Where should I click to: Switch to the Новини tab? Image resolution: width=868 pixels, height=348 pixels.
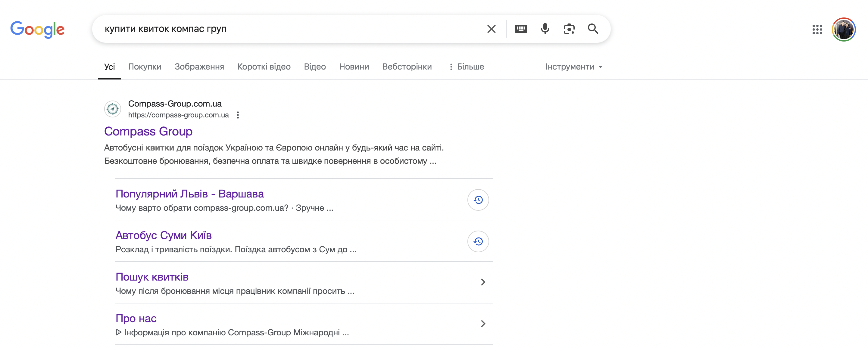[354, 67]
